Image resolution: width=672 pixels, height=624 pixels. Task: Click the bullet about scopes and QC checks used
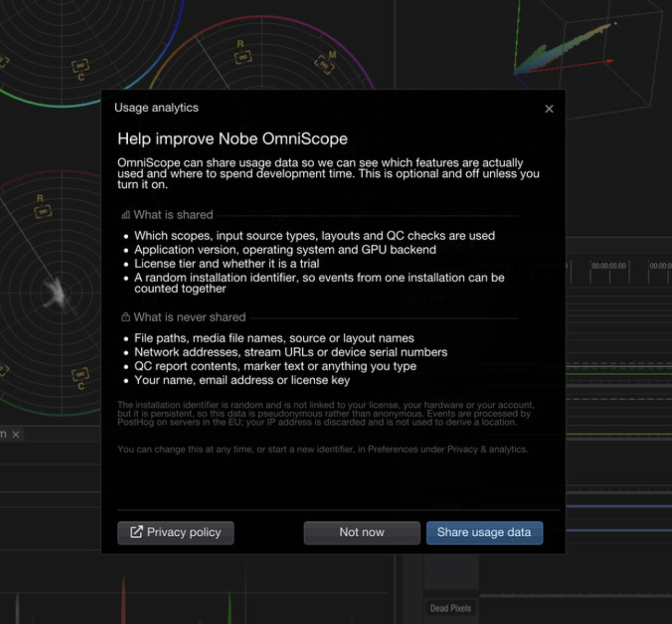pos(315,236)
